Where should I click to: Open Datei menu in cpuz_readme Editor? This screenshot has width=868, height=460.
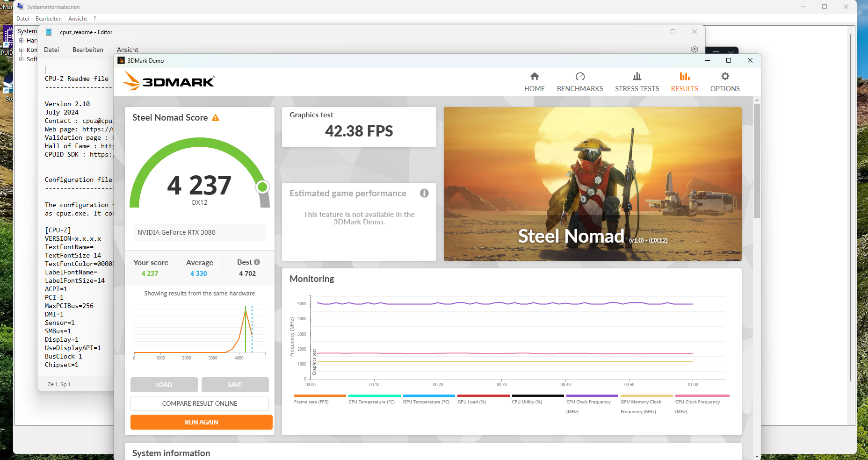(x=51, y=50)
